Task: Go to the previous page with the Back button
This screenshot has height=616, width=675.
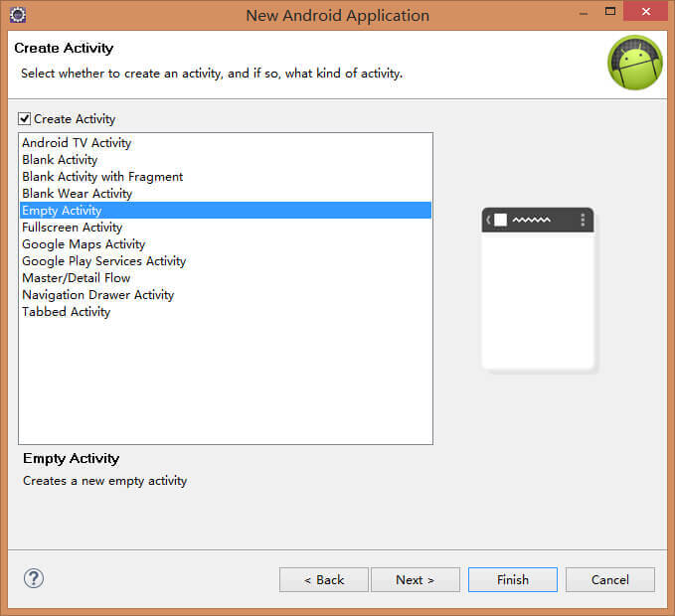Action: 324,580
